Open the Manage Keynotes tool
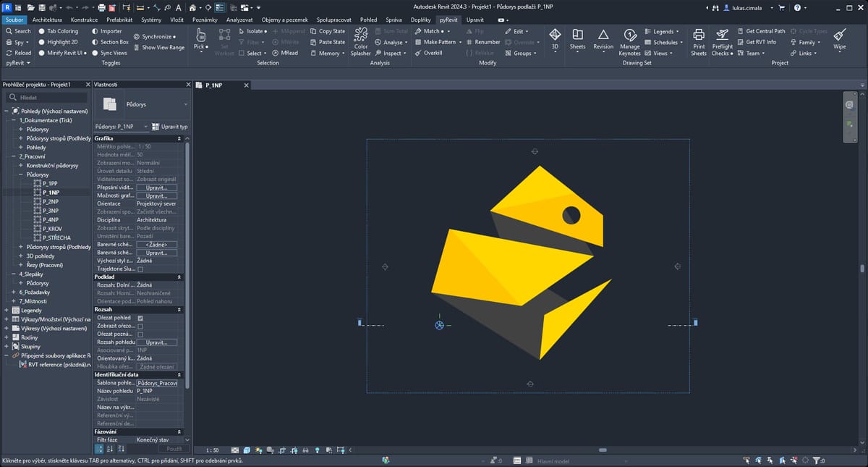The height and width of the screenshot is (467, 868). (629, 36)
